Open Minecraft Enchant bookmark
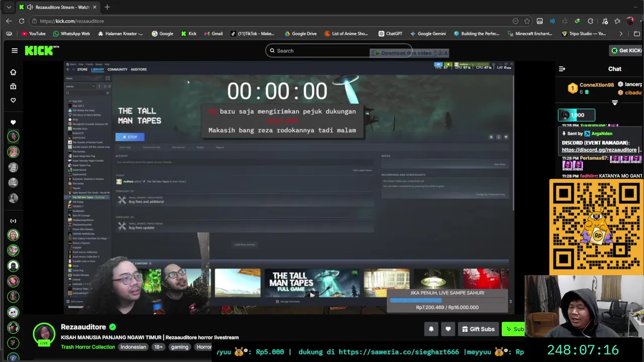644x362 pixels. pyautogui.click(x=529, y=34)
